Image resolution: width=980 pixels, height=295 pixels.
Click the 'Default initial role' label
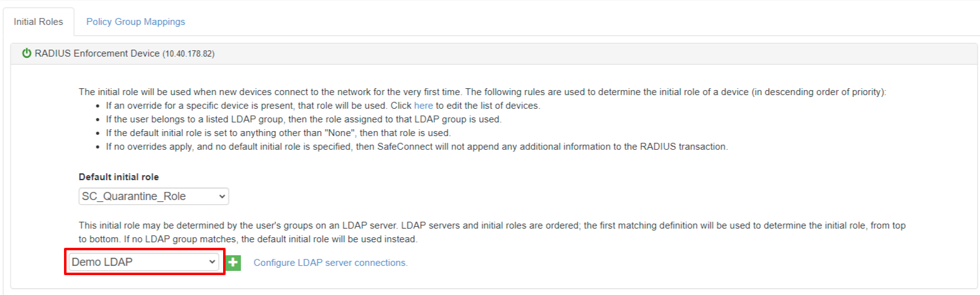point(119,177)
